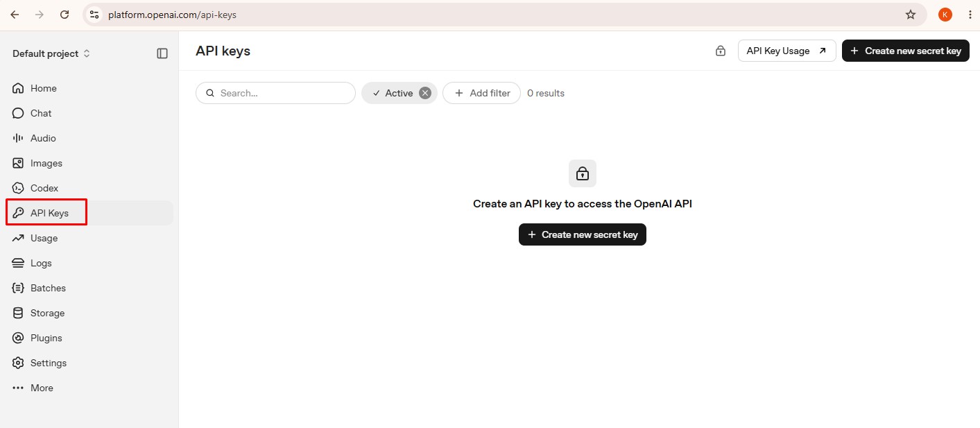Go back in the browser
This screenshot has height=428, width=980.
coord(15,15)
